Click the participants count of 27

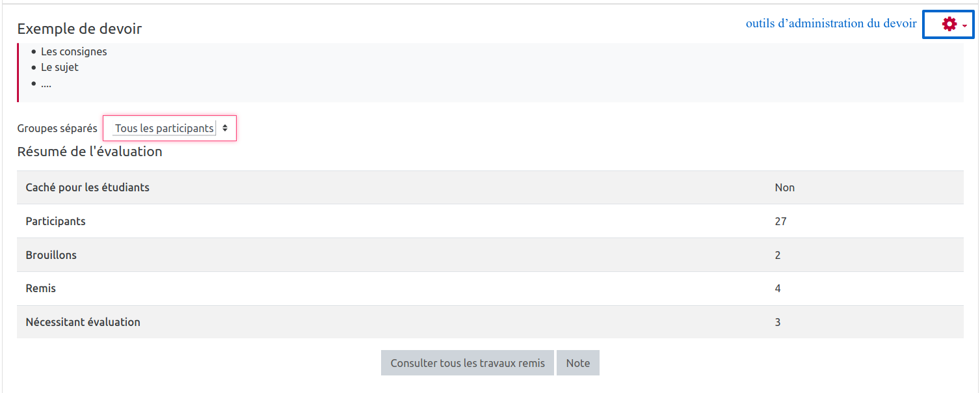(780, 221)
